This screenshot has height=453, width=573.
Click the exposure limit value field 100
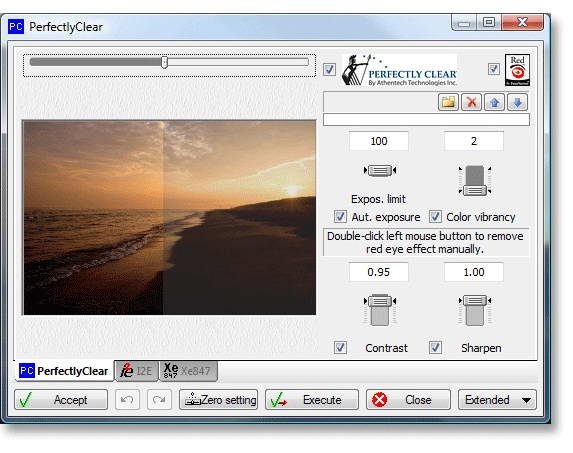point(379,141)
